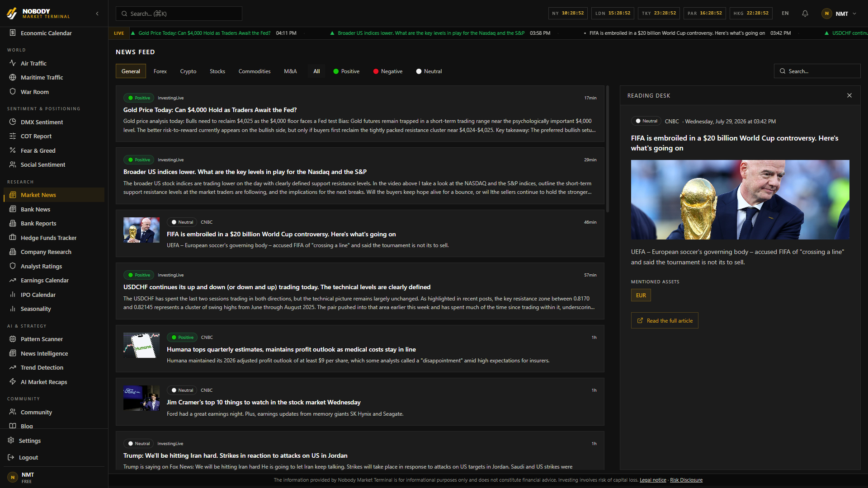Open AI Market Recaps lightning icon

click(13, 382)
